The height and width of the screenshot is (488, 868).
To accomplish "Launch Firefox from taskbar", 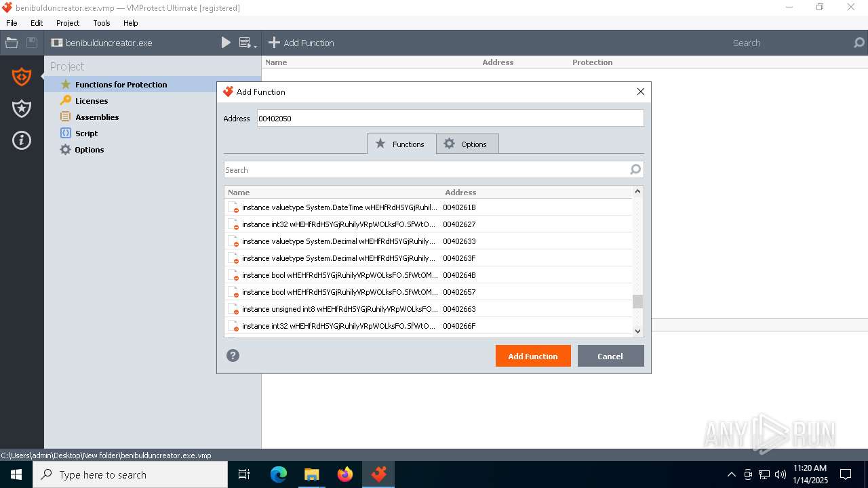I will pyautogui.click(x=345, y=474).
